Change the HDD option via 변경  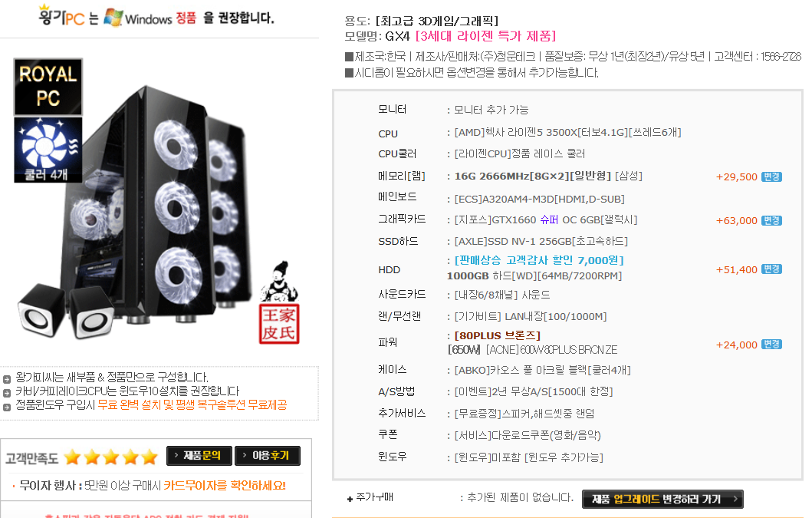tap(771, 269)
